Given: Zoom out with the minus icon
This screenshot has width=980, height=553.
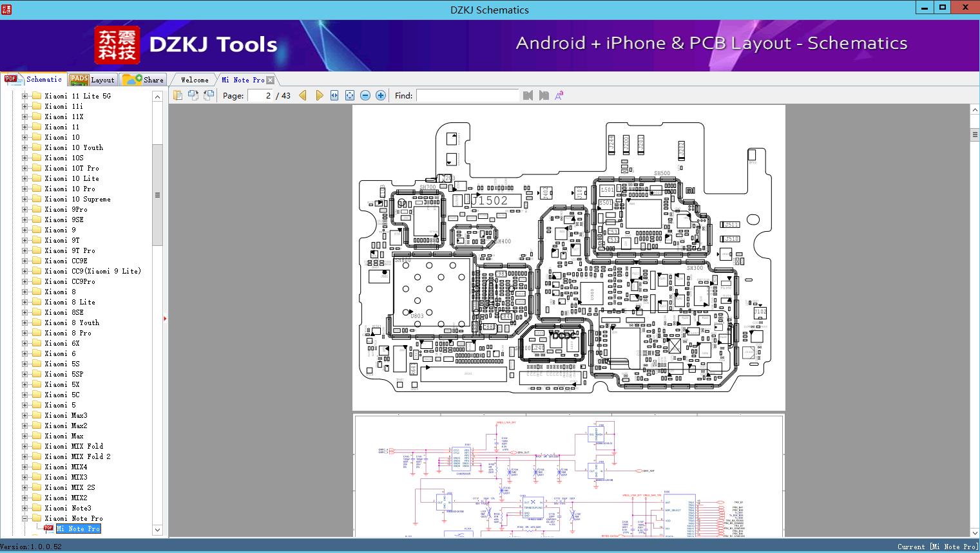Looking at the screenshot, I should (365, 95).
